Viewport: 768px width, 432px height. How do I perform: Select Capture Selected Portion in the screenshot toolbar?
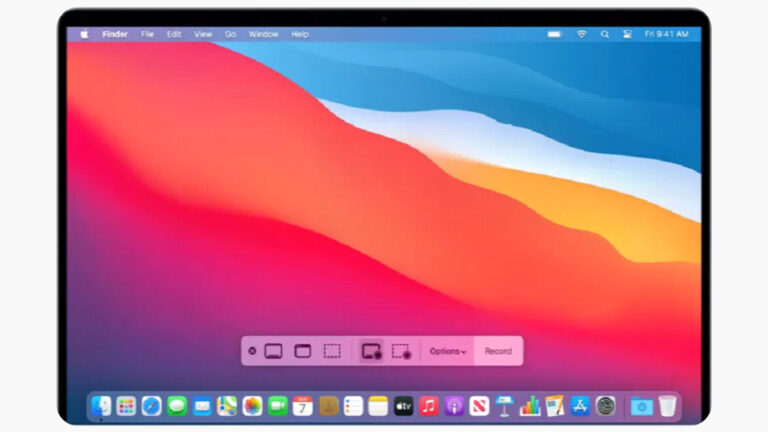(x=332, y=351)
